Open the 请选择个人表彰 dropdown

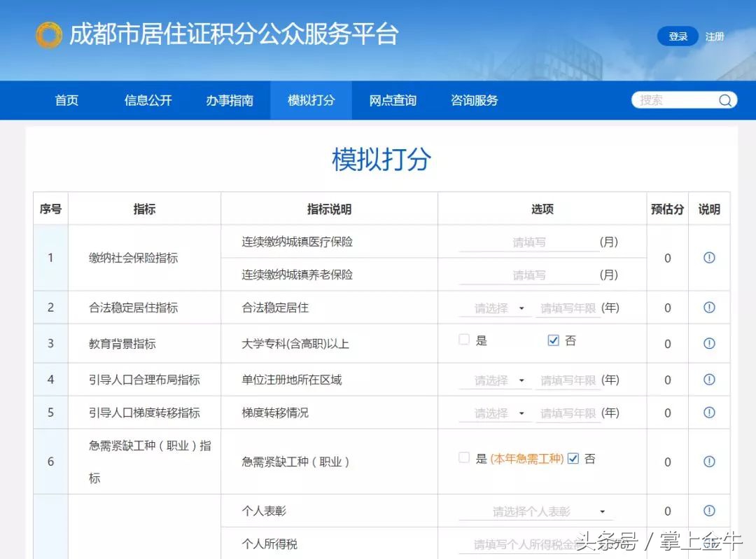click(x=535, y=511)
